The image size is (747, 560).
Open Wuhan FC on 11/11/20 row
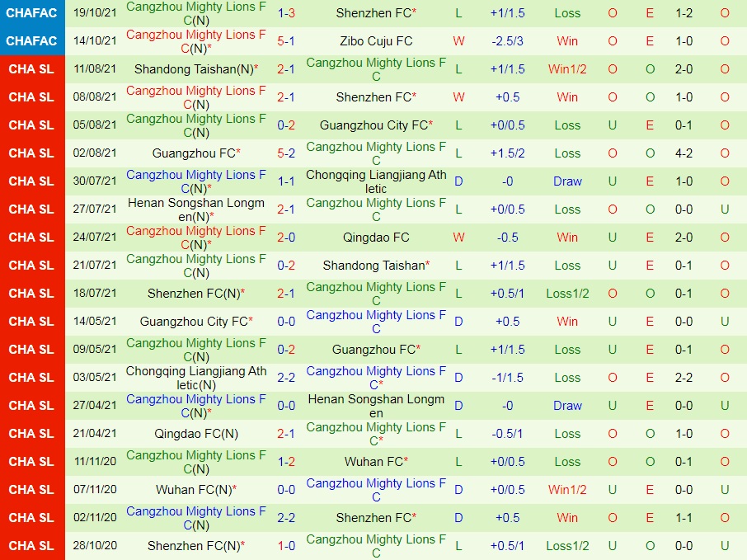(x=376, y=462)
